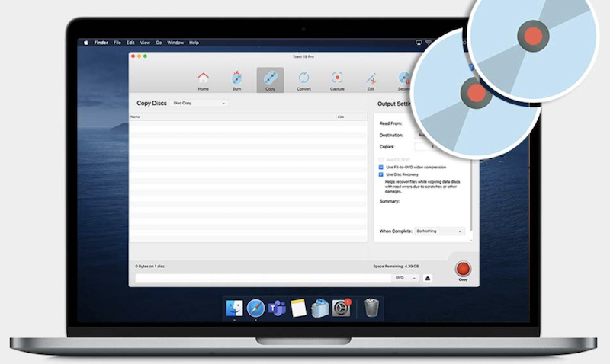
Task: Open the When Complete dropdown
Action: point(439,231)
